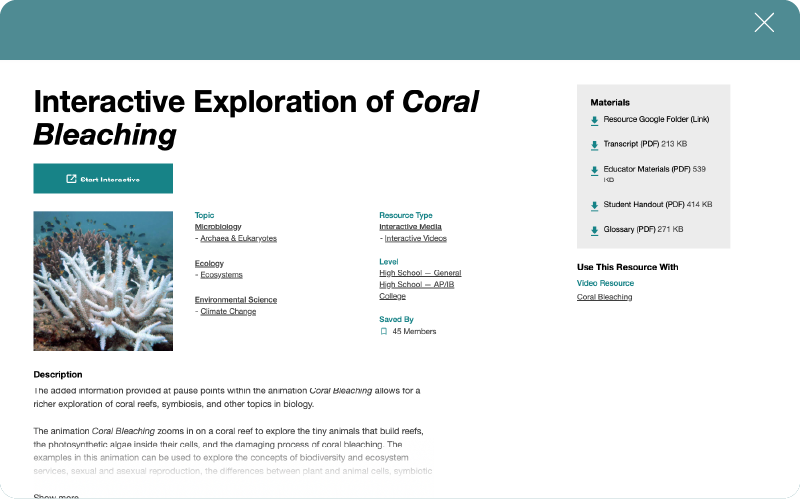Open the Ecology topic link
This screenshot has width=800, height=499.
[x=209, y=263]
